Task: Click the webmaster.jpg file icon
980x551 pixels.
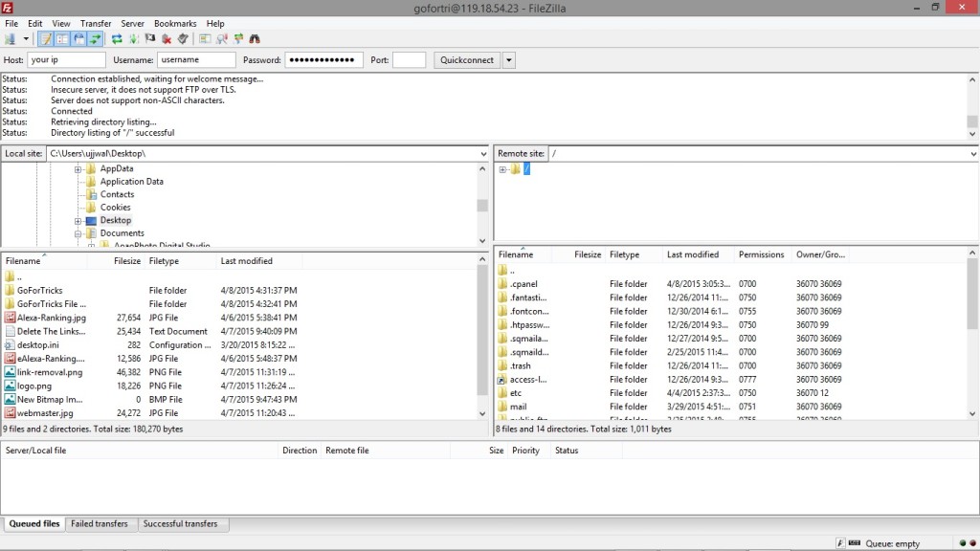Action: click(x=10, y=413)
